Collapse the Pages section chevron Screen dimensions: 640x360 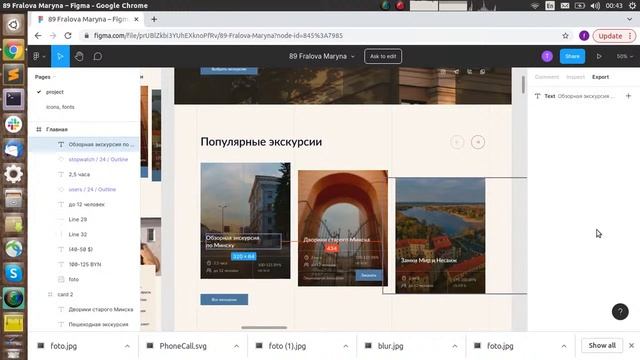pos(54,77)
